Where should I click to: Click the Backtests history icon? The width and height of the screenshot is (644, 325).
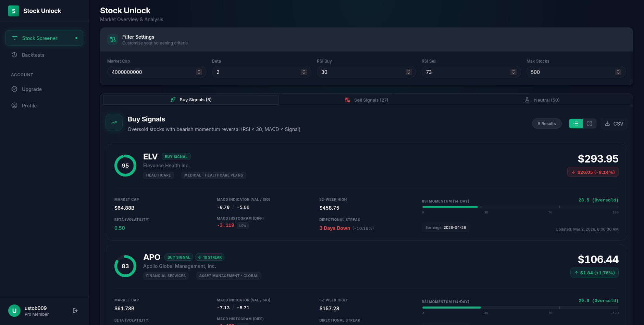tap(14, 55)
